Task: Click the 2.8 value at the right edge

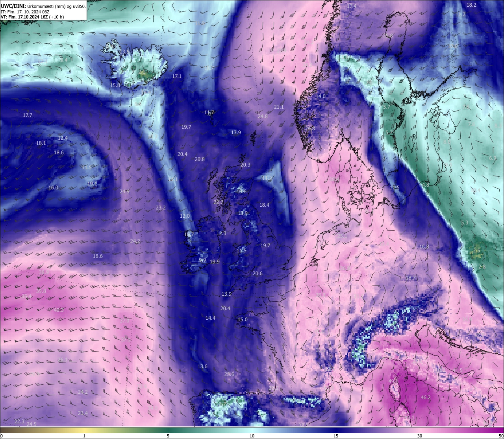Action: 482,267
